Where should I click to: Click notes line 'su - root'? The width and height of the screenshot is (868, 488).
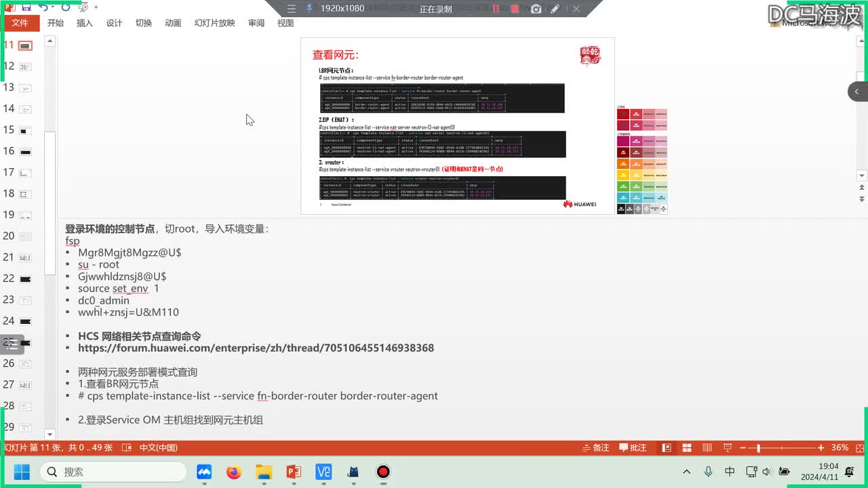pyautogui.click(x=98, y=264)
